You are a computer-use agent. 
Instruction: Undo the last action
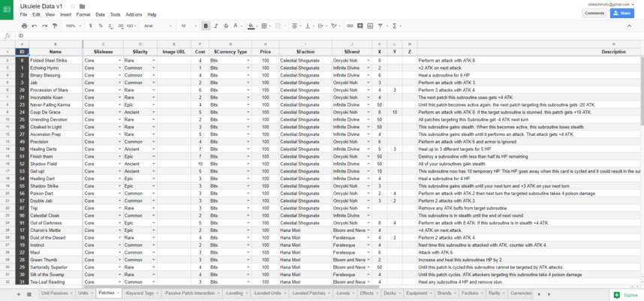(x=35, y=26)
